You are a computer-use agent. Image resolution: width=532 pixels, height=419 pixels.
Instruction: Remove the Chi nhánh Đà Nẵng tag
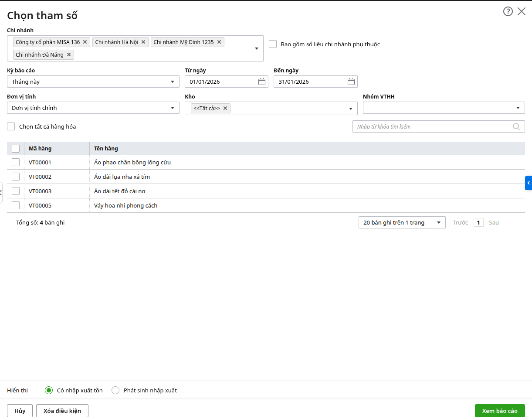point(69,55)
